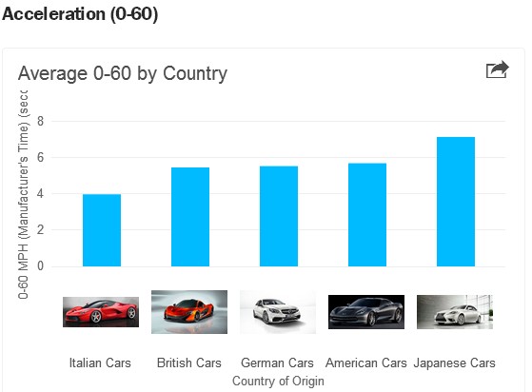Select the British Cars bar
This screenshot has width=532, height=392.
[190, 217]
